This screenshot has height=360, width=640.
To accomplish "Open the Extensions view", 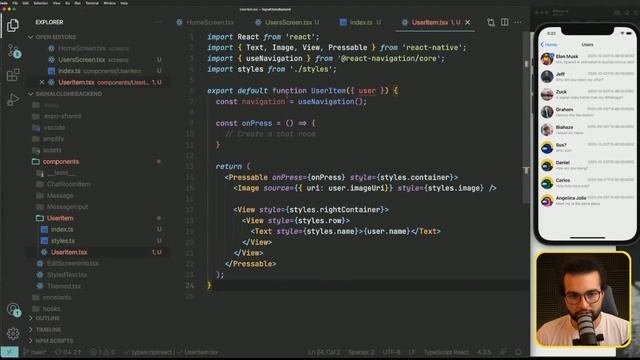I will point(13,75).
